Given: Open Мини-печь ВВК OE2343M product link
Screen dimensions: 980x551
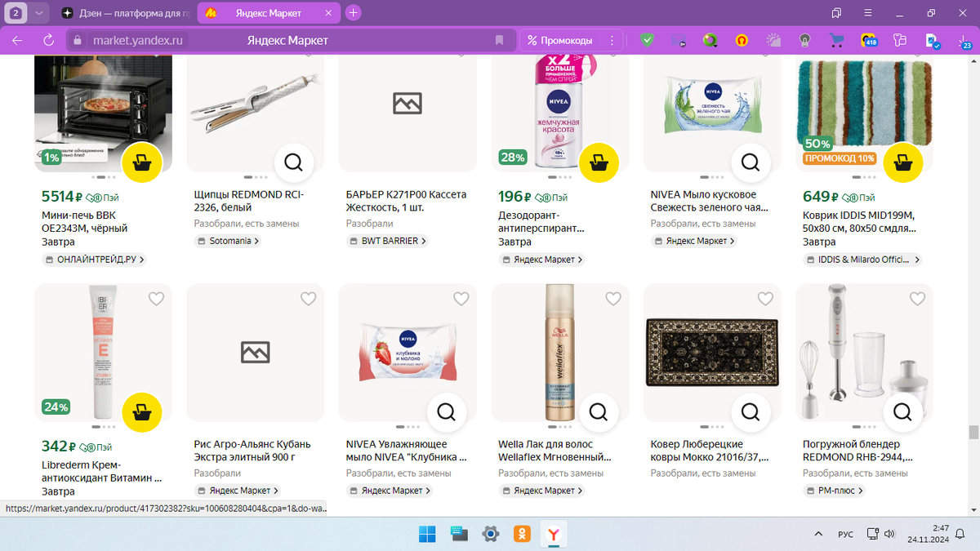Looking at the screenshot, I should pyautogui.click(x=84, y=221).
